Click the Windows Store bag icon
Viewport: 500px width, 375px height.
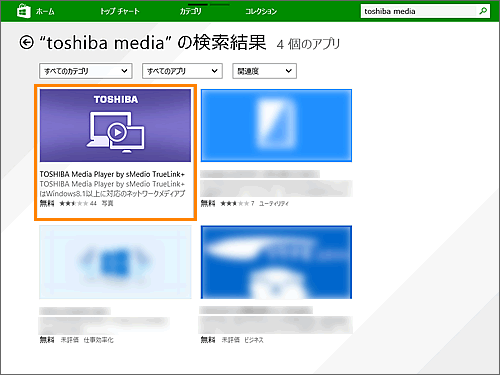coord(24,11)
